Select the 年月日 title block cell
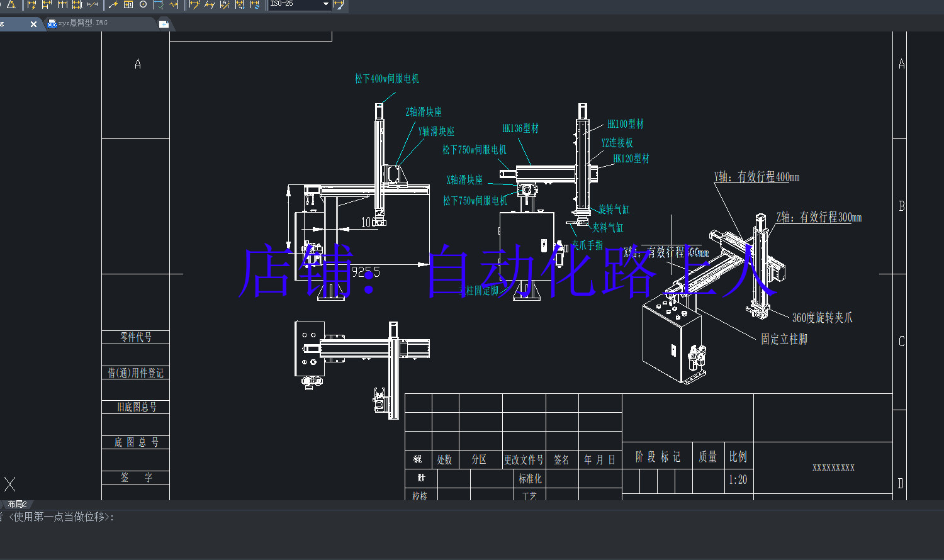The height and width of the screenshot is (560, 944). pos(599,460)
